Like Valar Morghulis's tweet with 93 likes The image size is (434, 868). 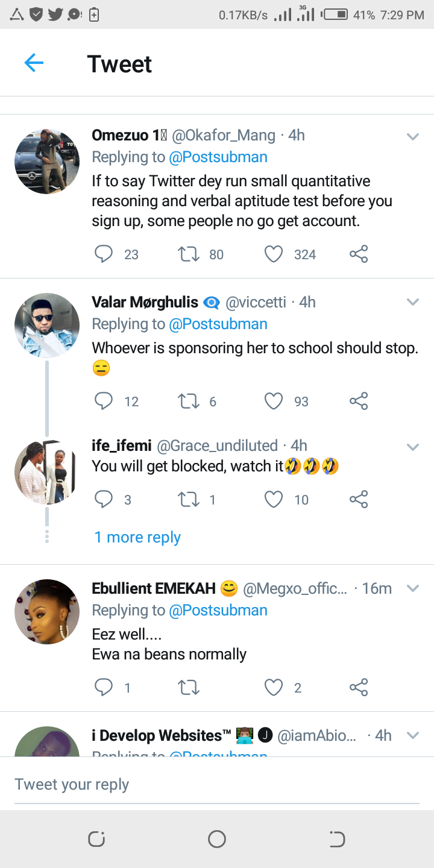274,401
